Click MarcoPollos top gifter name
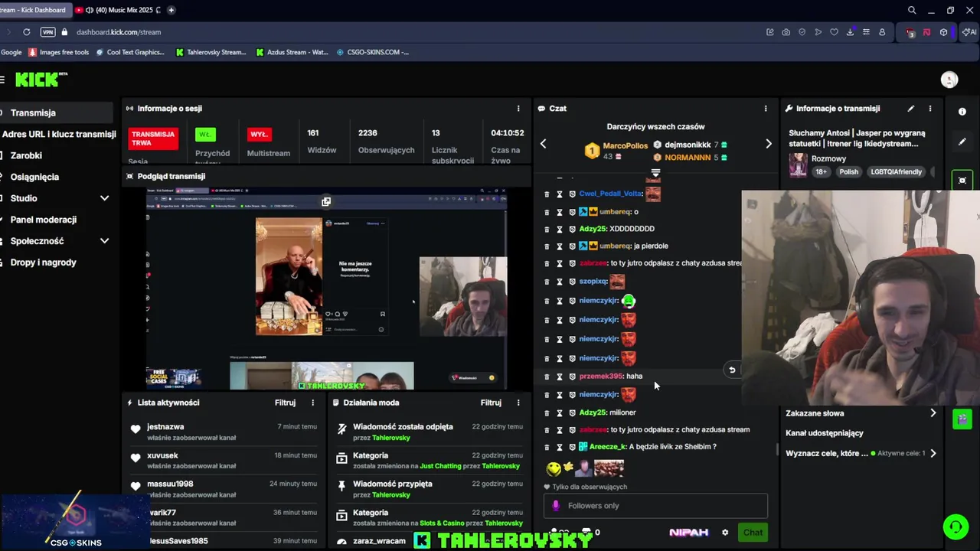Screen dimensions: 980x551 625,145
